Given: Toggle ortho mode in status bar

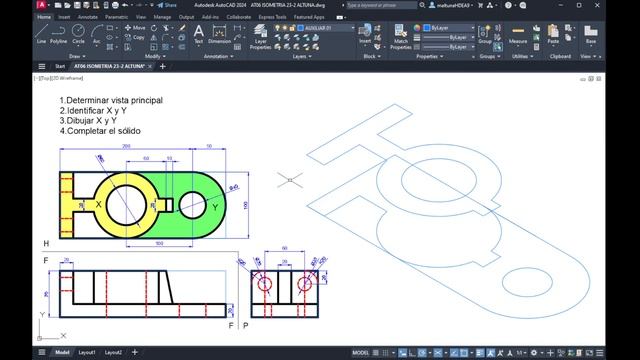Looking at the screenshot, I should coord(412,353).
